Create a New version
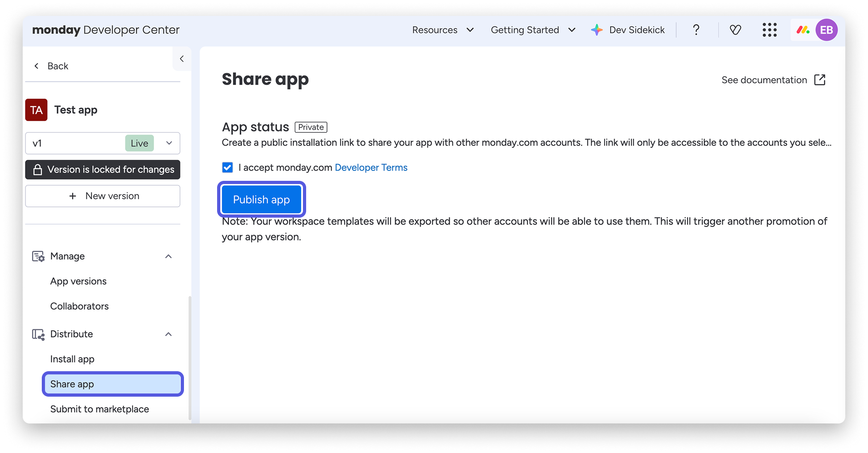This screenshot has height=453, width=868. pos(103,196)
